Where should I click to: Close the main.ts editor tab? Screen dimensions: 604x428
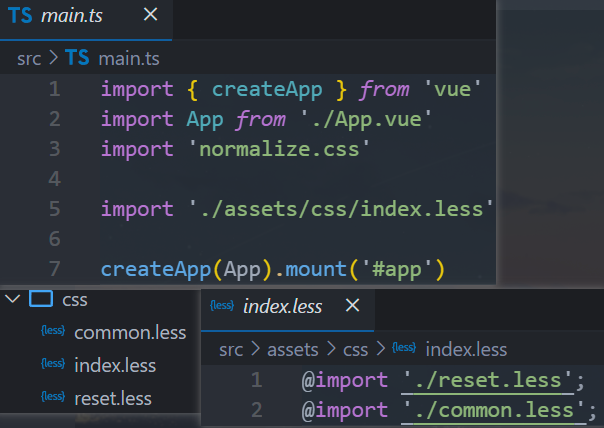150,15
